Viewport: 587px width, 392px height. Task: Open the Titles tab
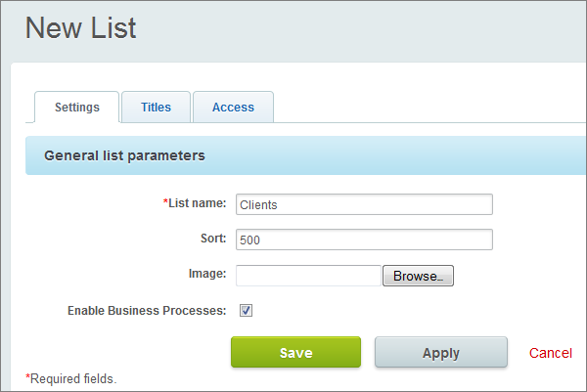pos(156,108)
